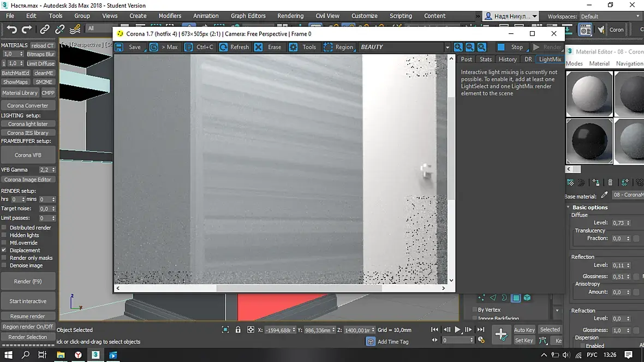Click the Undo arrow icon
This screenshot has height=362, width=644.
pyautogui.click(x=12, y=29)
